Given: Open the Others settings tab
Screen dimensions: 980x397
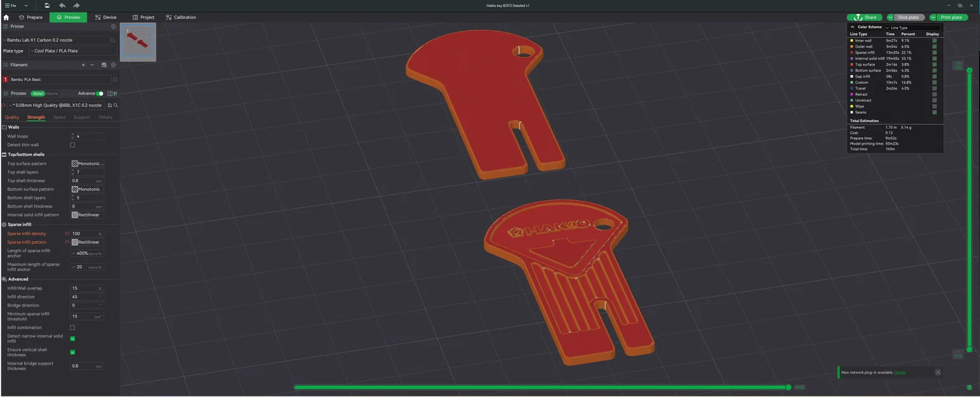Looking at the screenshot, I should (105, 117).
